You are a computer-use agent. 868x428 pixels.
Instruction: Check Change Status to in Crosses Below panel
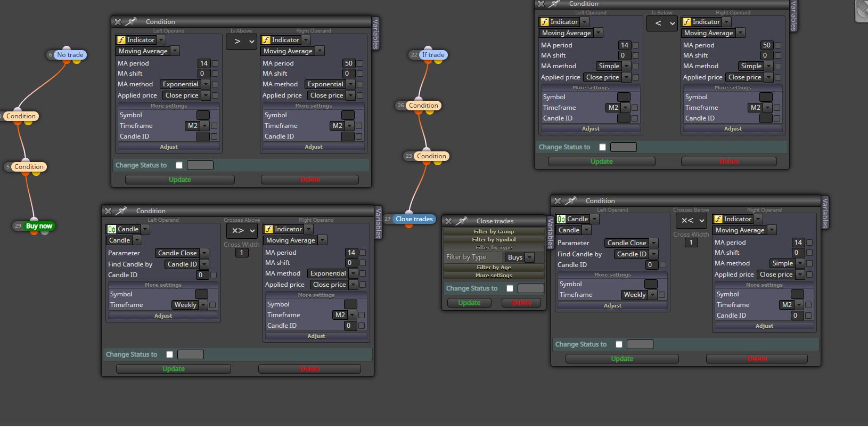click(619, 344)
